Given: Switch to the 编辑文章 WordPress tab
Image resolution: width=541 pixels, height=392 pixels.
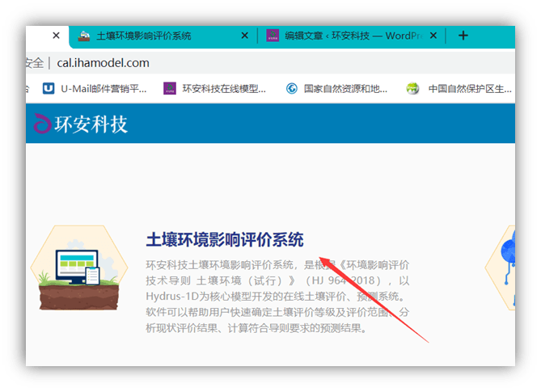Looking at the screenshot, I should (352, 36).
